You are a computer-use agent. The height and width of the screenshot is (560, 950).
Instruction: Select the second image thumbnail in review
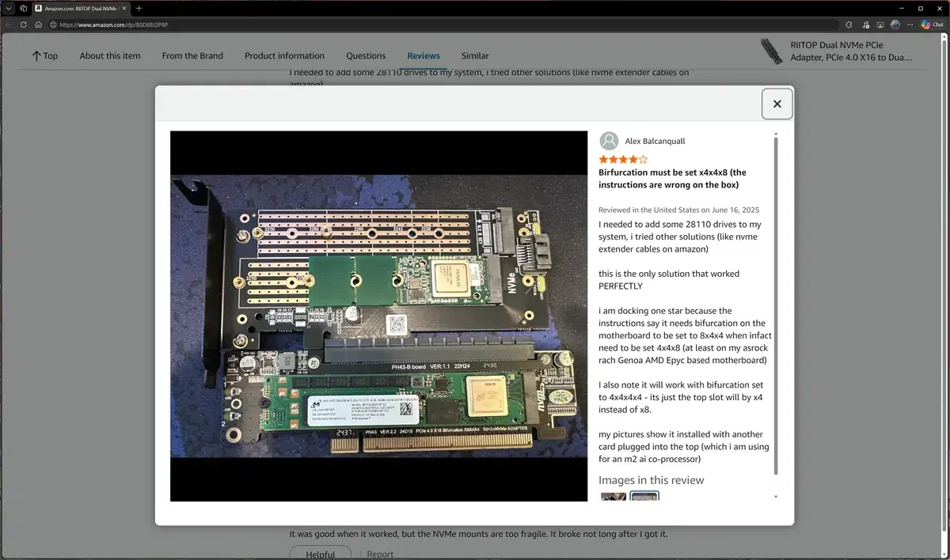644,497
